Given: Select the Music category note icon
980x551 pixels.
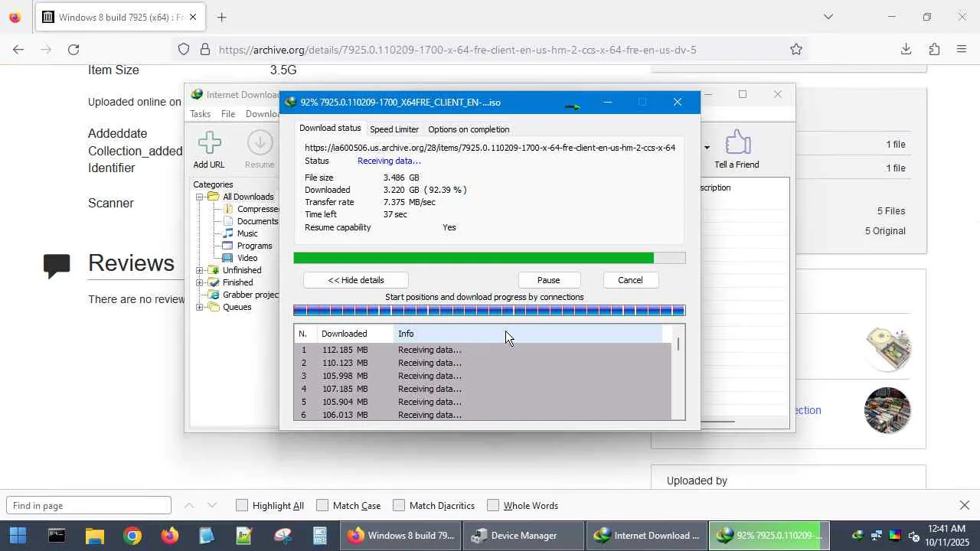Looking at the screenshot, I should pos(228,233).
